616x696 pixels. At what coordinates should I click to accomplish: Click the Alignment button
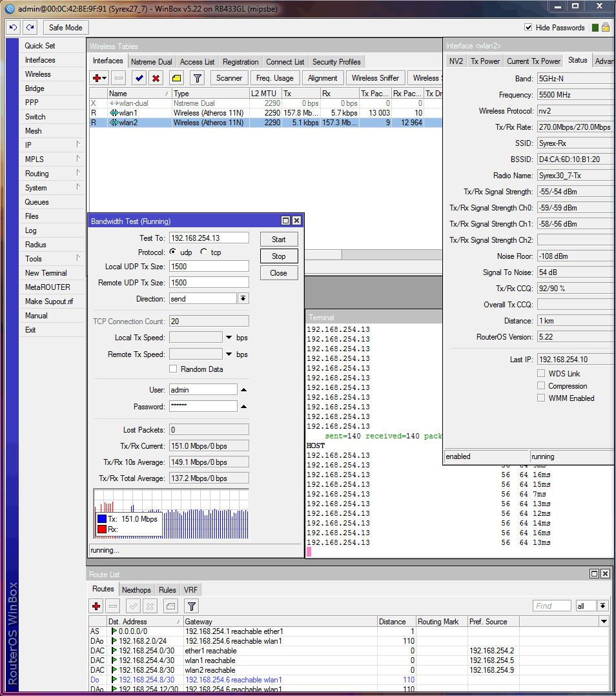tap(323, 78)
